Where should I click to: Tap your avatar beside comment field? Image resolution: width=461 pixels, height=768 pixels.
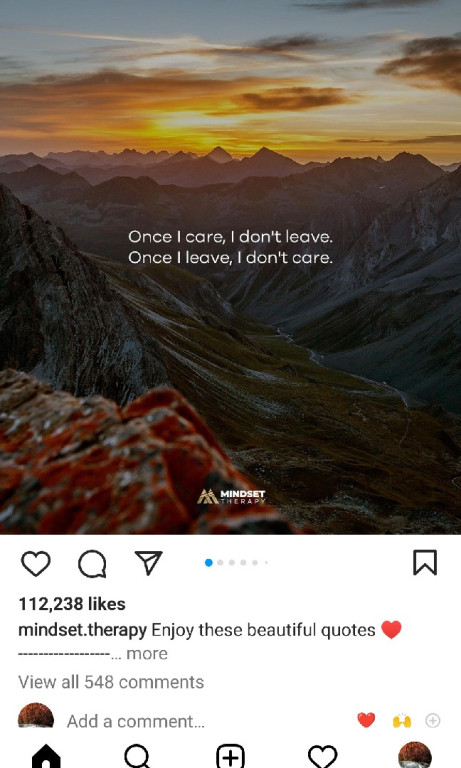click(36, 716)
